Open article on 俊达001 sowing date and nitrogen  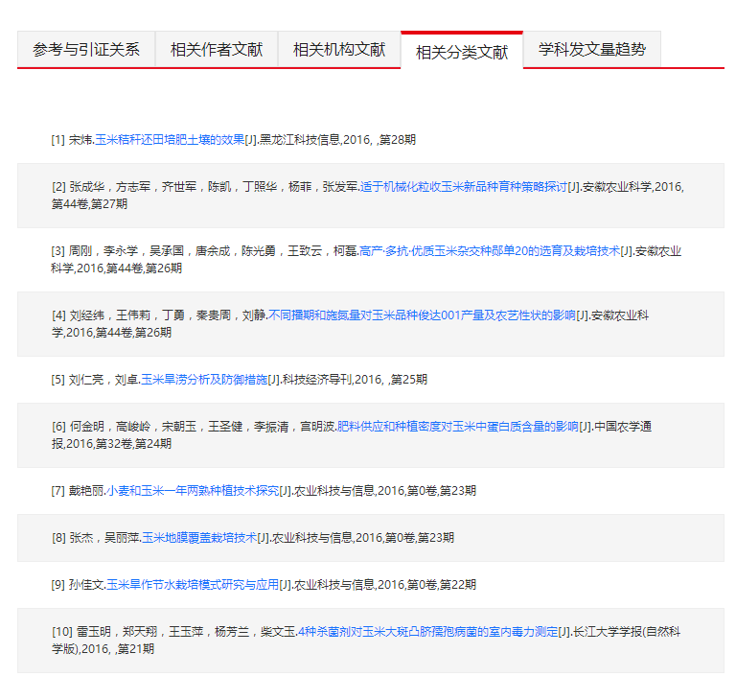[422, 315]
